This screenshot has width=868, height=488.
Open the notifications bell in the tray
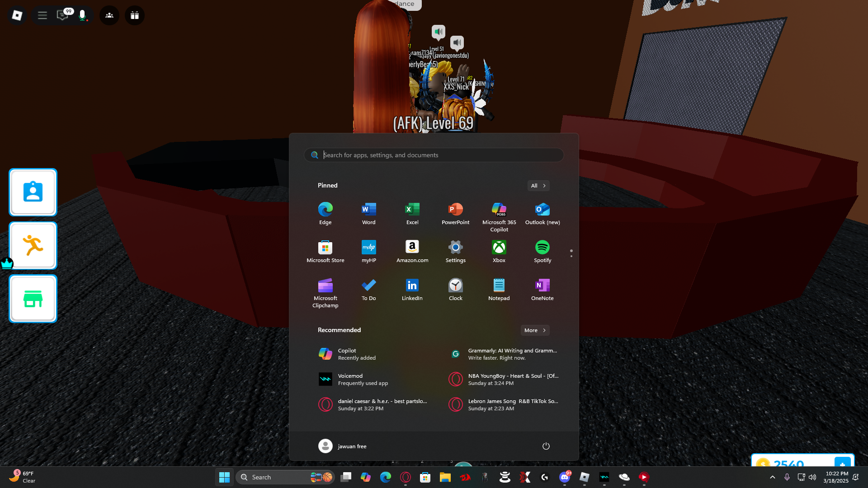[856, 477]
